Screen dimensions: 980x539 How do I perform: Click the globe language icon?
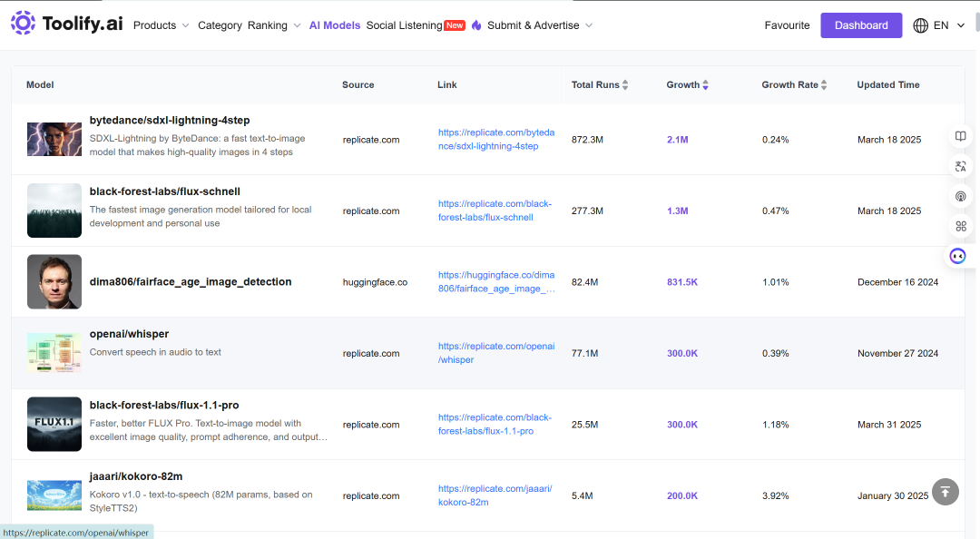click(x=921, y=25)
